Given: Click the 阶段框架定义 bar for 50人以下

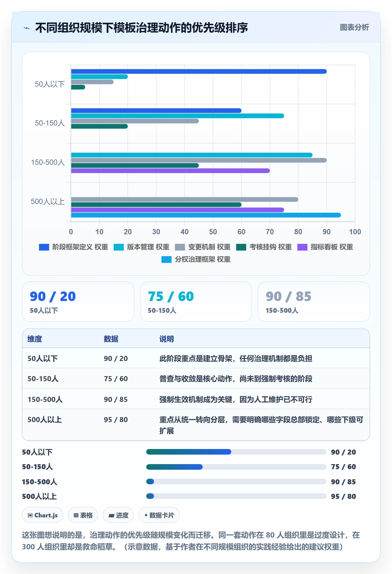Looking at the screenshot, I should pos(199,71).
